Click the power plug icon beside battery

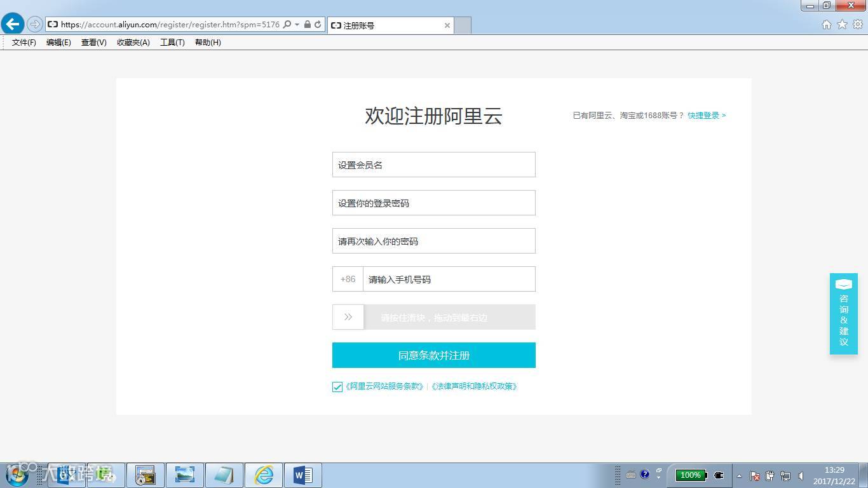[x=719, y=475]
